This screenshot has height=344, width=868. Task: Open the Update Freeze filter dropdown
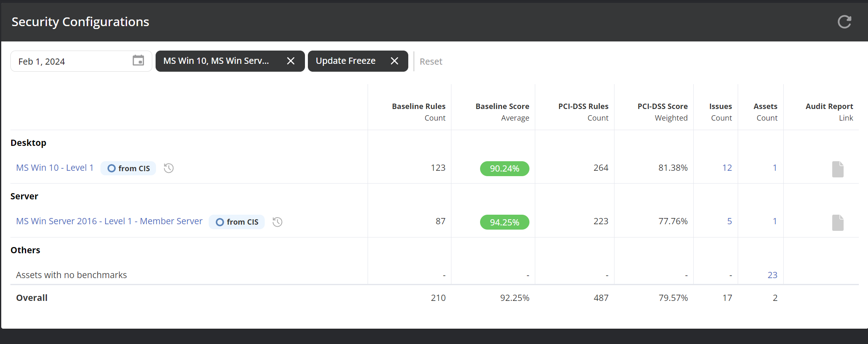click(345, 61)
